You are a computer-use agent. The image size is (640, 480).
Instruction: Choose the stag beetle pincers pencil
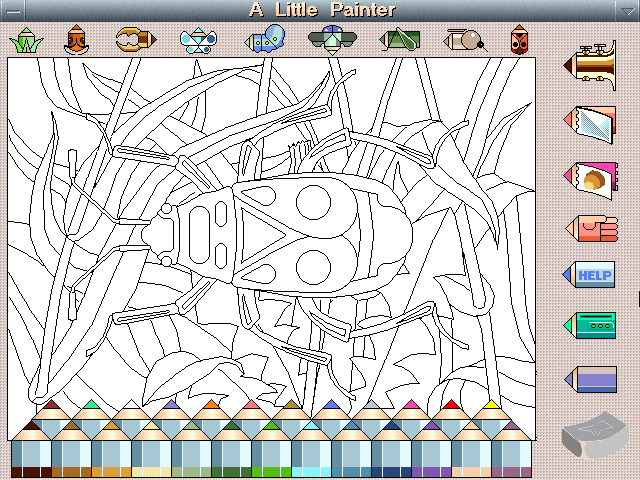click(x=136, y=40)
